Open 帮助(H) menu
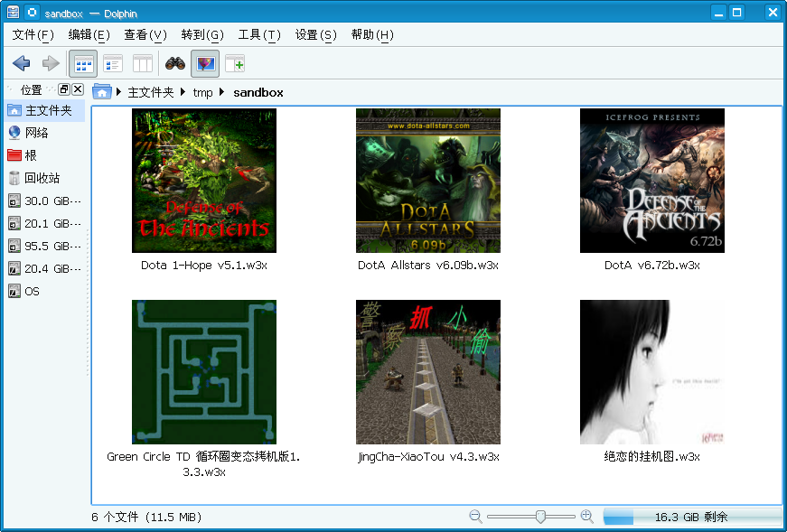The width and height of the screenshot is (787, 532). [372, 34]
